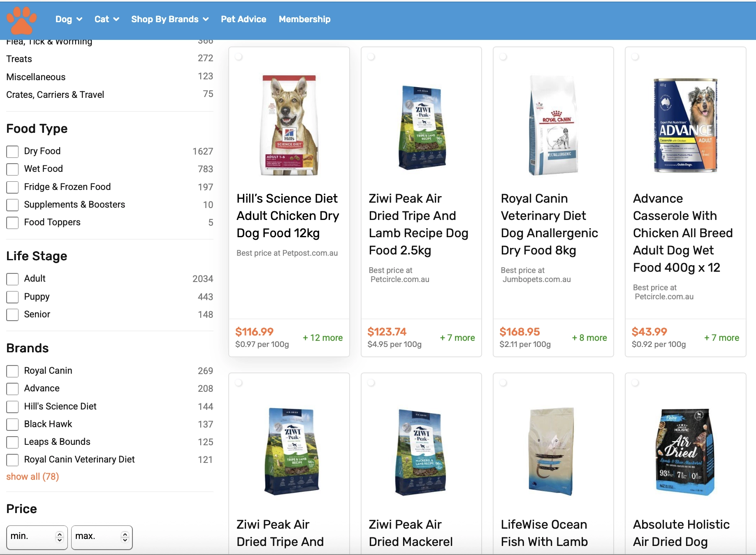Toggle the Royal Canin brand checkbox

(x=13, y=371)
